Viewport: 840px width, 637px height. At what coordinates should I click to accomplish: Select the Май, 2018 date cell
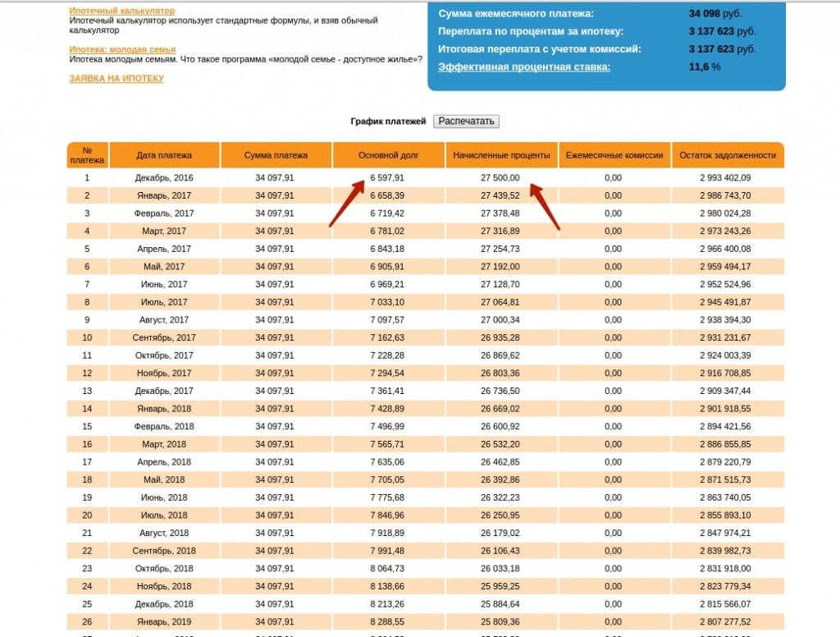(x=164, y=479)
